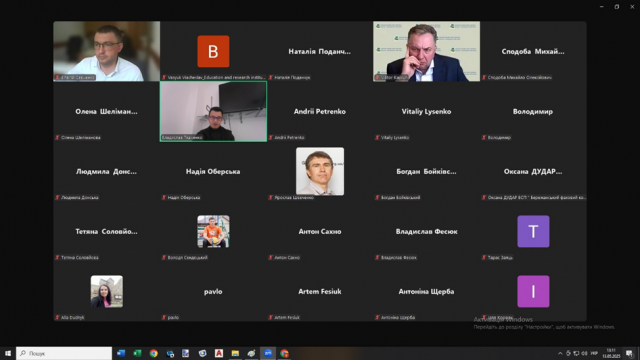Click the Windows Start button
Screen dimensions: 640x360
8,353
